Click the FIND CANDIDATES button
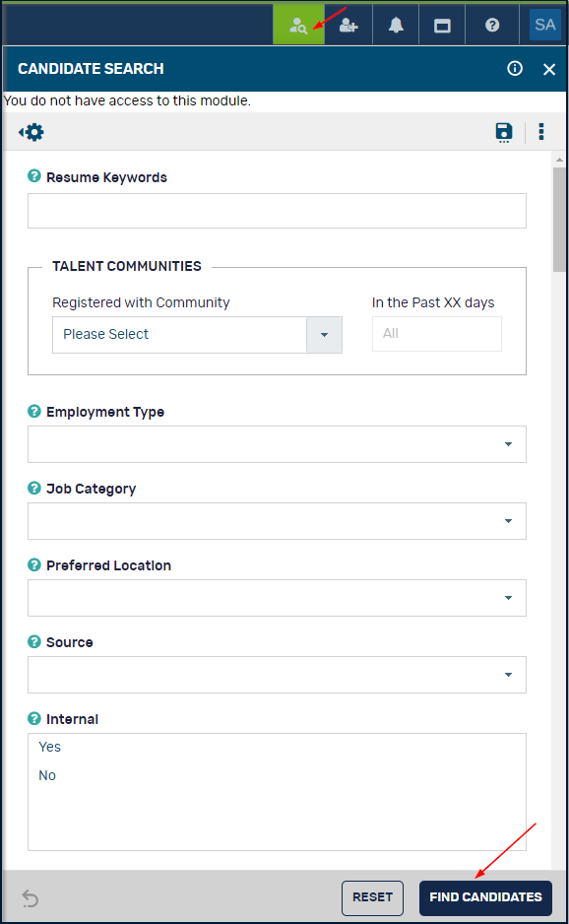Viewport: 569px width, 924px height. [485, 897]
